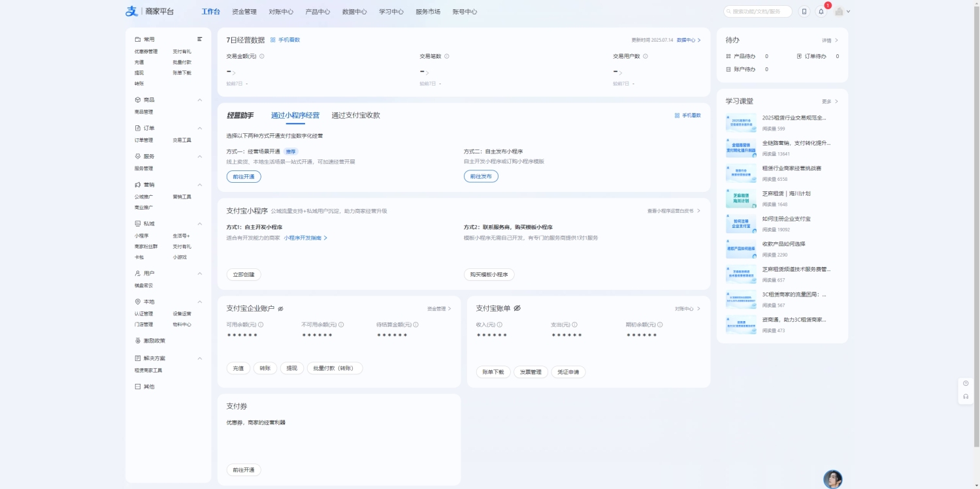Click info icon beside 待结算金额(元)

point(416,324)
